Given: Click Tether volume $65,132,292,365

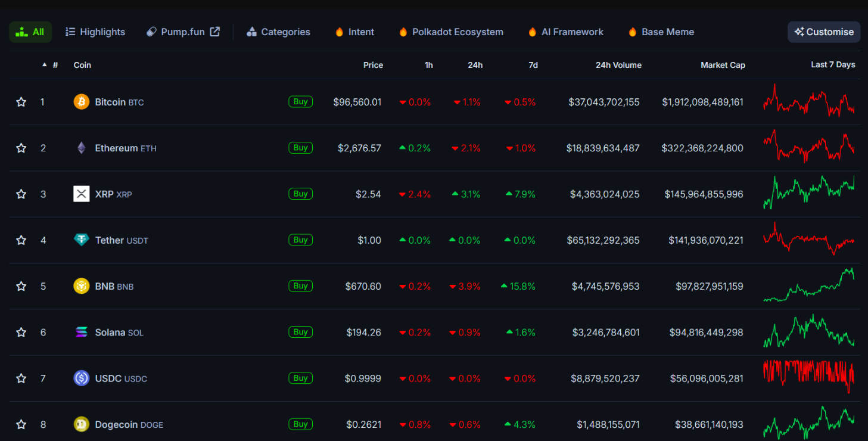Looking at the screenshot, I should point(603,240).
